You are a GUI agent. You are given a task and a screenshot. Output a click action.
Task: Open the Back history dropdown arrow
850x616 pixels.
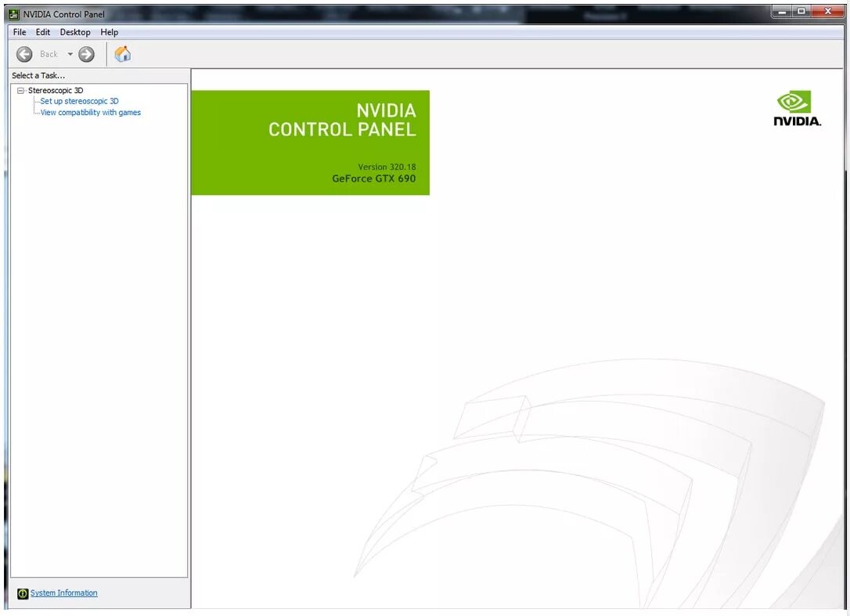(x=70, y=54)
